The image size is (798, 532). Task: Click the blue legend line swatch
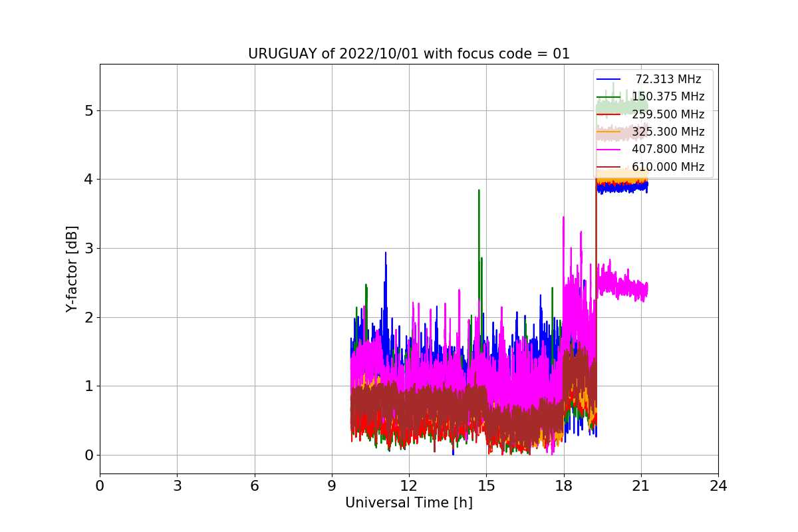(608, 79)
